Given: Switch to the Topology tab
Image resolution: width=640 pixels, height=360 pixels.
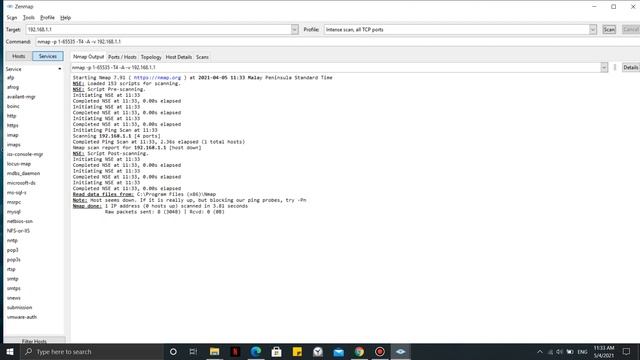Looking at the screenshot, I should (151, 57).
